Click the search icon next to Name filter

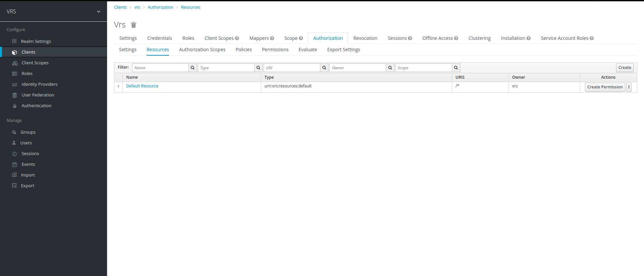click(193, 68)
